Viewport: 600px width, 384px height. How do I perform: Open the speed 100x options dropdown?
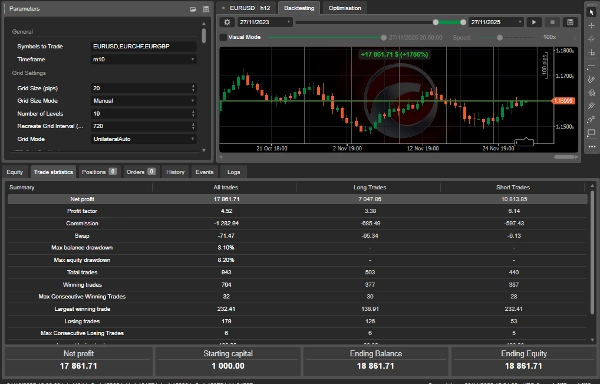coord(574,37)
